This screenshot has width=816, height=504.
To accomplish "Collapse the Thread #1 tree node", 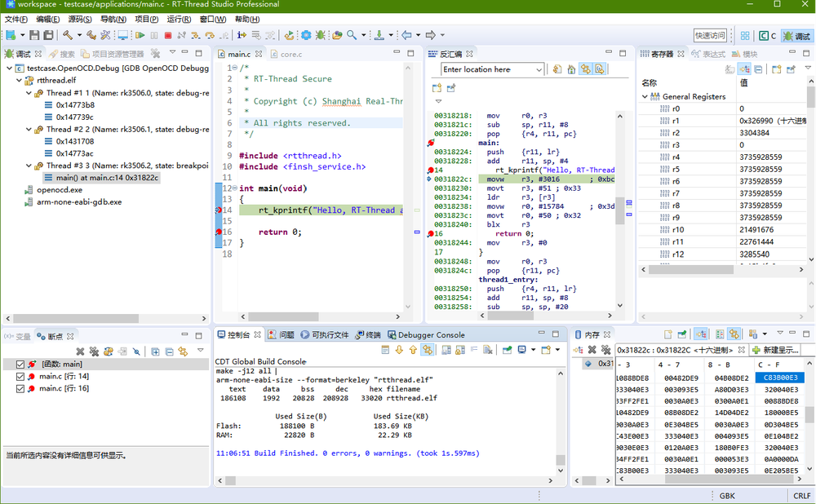I will [29, 93].
